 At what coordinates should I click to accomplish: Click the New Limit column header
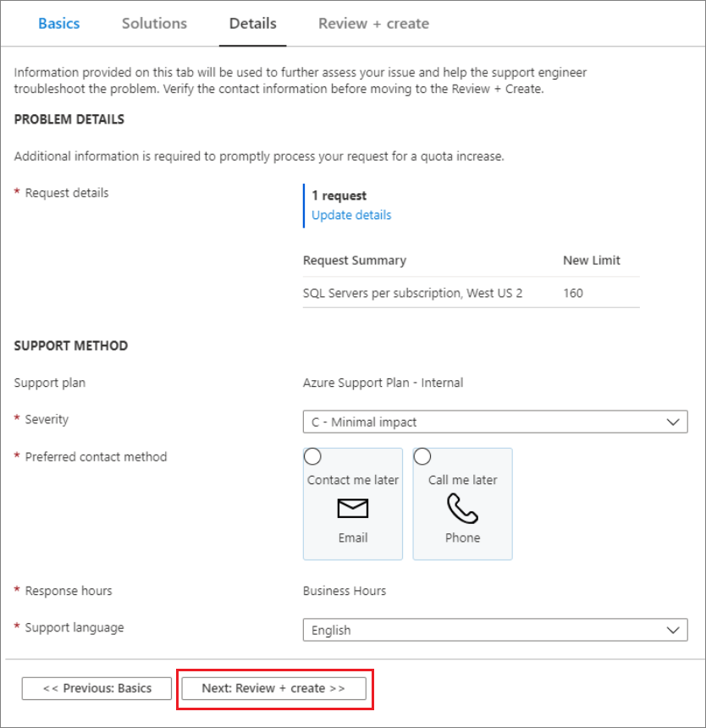click(591, 260)
